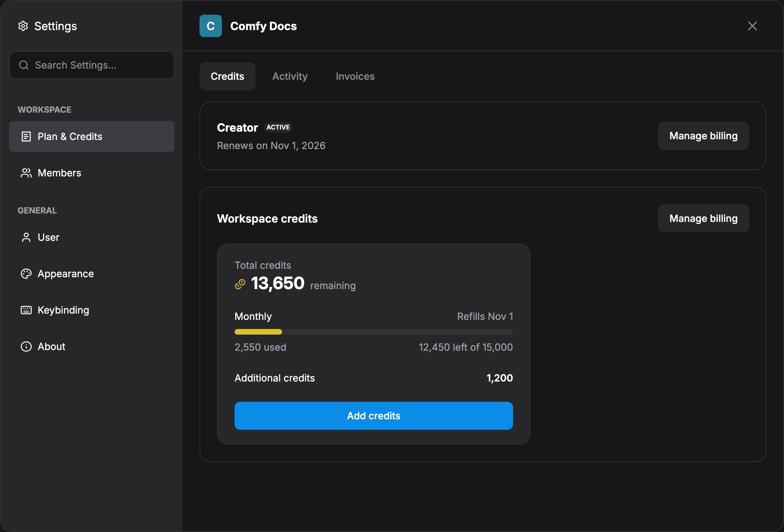The image size is (784, 532).
Task: Click the Creator plan name
Action: point(237,128)
